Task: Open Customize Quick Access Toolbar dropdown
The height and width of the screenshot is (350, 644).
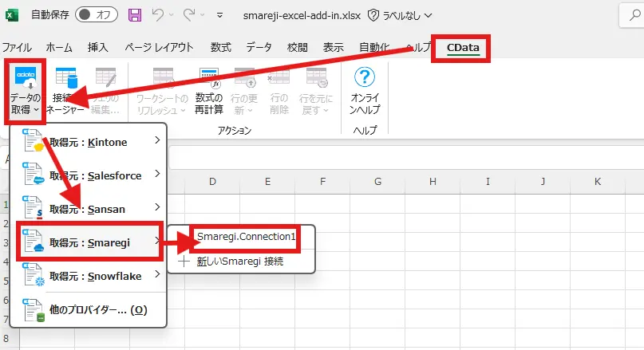Action: [x=219, y=15]
